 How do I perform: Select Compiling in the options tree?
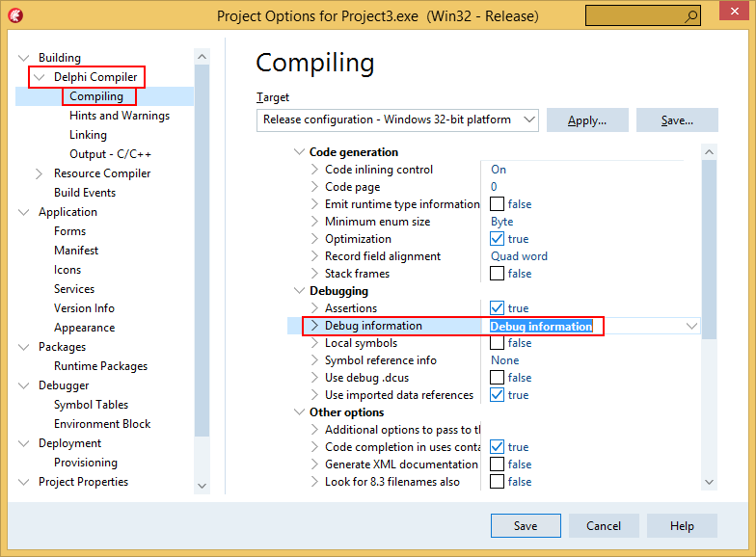click(96, 96)
